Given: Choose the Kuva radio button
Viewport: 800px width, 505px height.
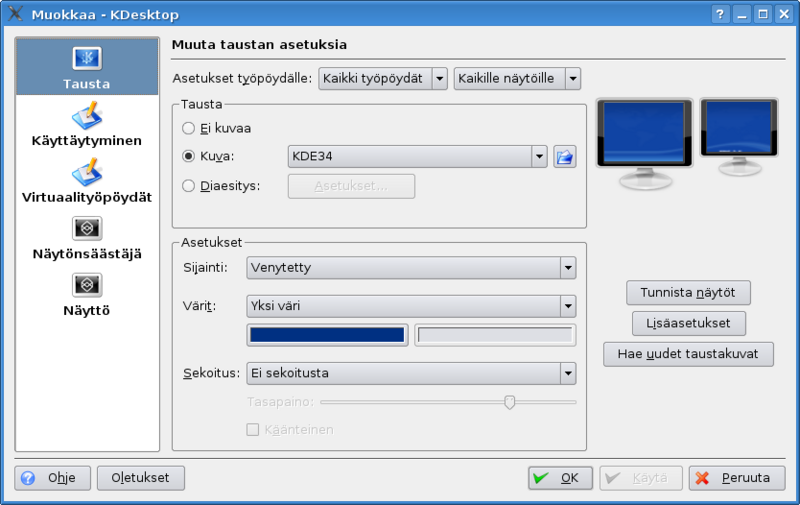Looking at the screenshot, I should point(188,157).
